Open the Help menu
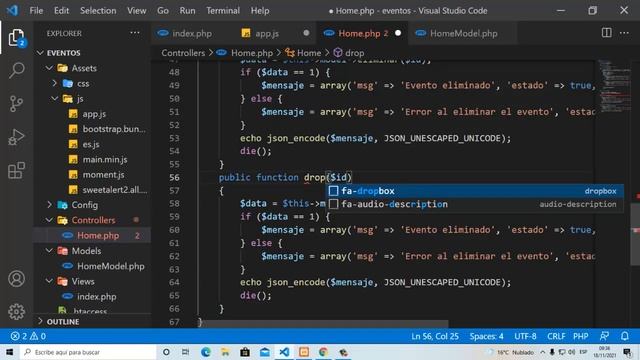The width and height of the screenshot is (640, 360). [x=260, y=10]
